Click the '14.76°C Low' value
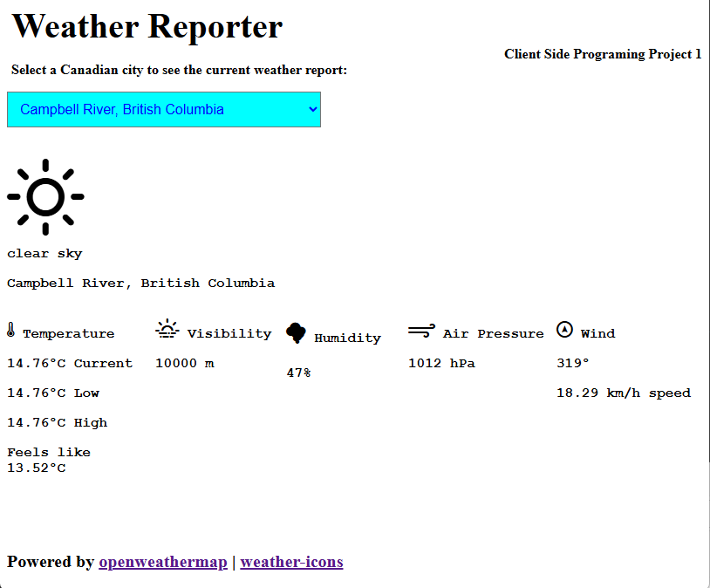The width and height of the screenshot is (710, 588). [53, 393]
